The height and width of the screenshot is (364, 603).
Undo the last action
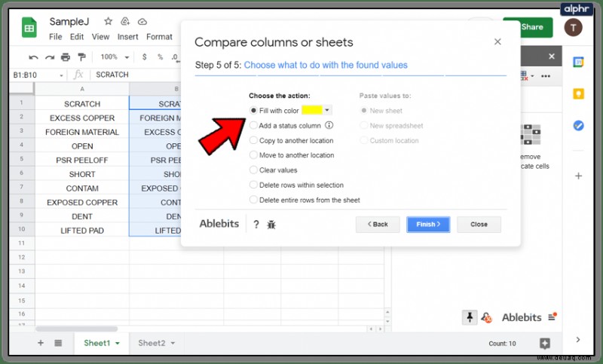[x=33, y=57]
